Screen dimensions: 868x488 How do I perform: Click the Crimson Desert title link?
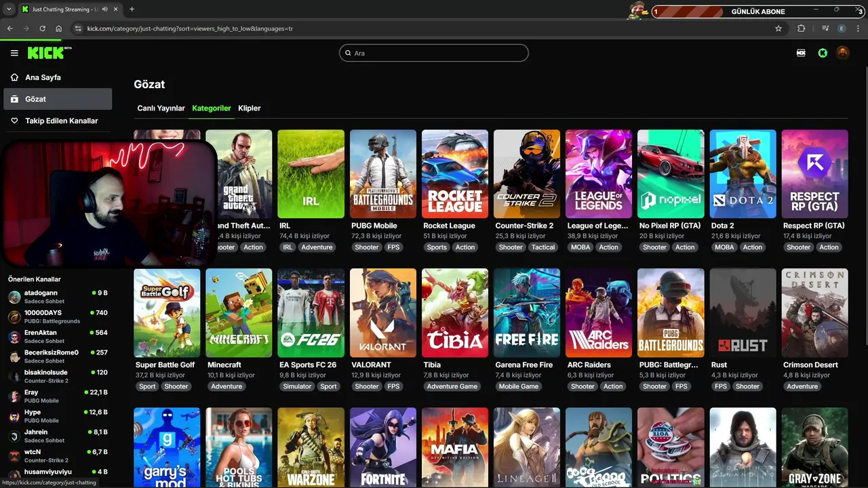810,365
